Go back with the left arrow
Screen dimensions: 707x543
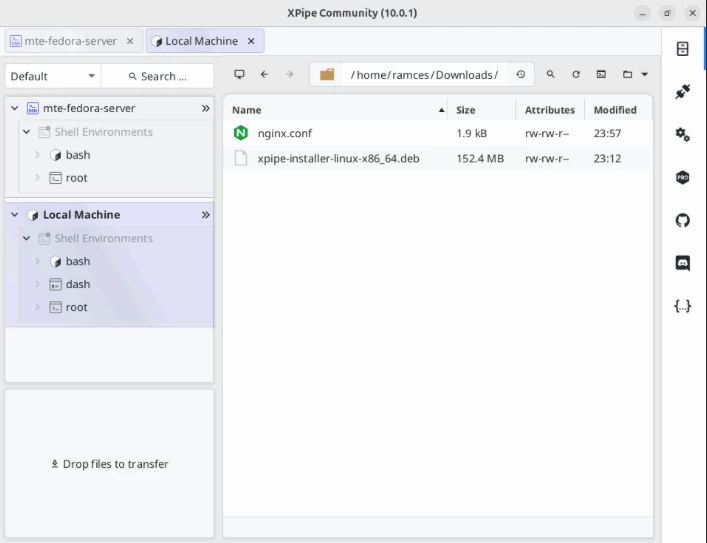point(265,74)
